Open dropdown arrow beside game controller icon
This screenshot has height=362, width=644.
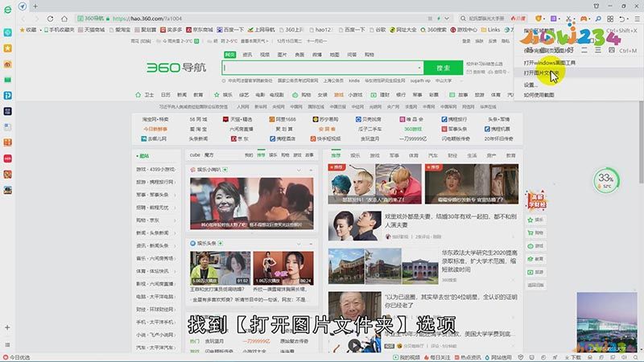pyautogui.click(x=590, y=19)
